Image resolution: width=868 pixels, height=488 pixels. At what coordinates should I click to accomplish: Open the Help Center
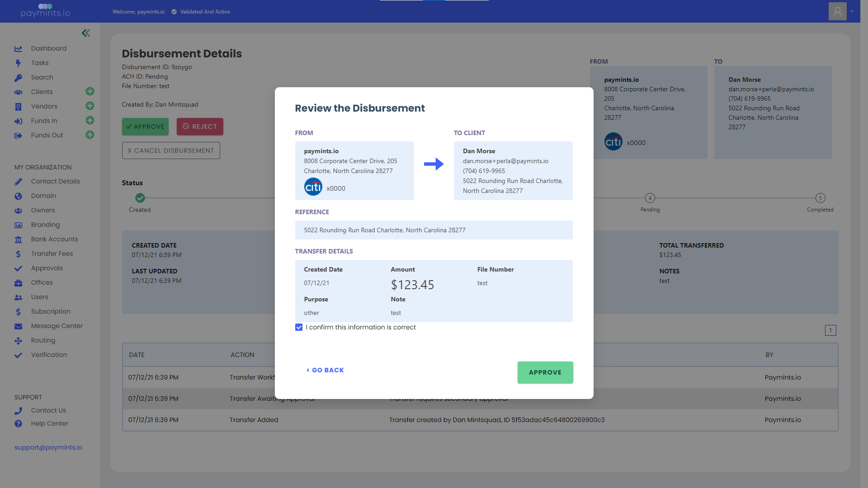pyautogui.click(x=49, y=423)
